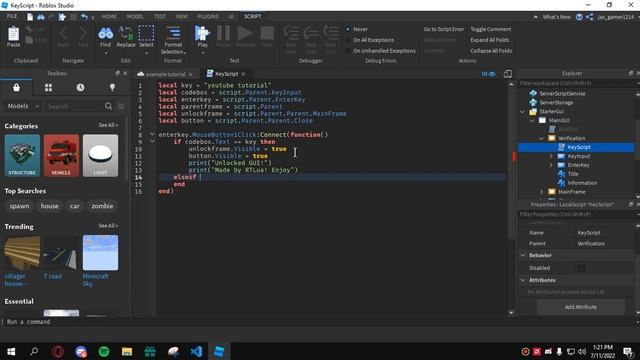Click the Step Into debugger icon
This screenshot has height=360, width=640.
click(291, 33)
